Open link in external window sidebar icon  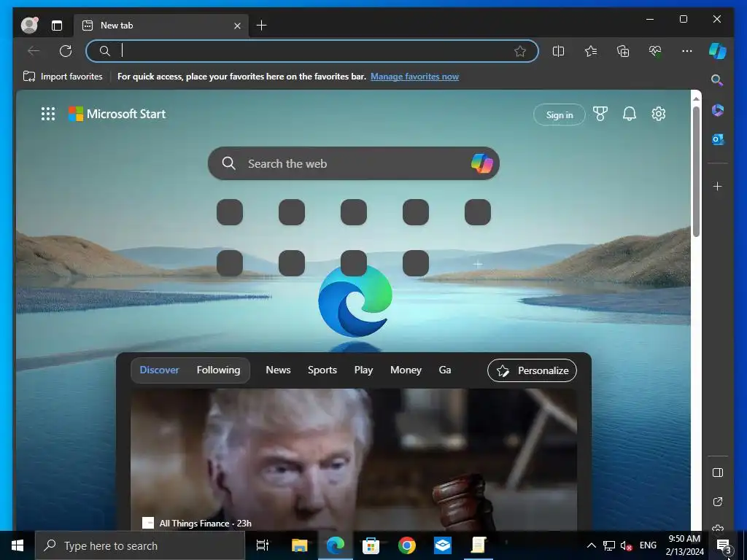(718, 502)
